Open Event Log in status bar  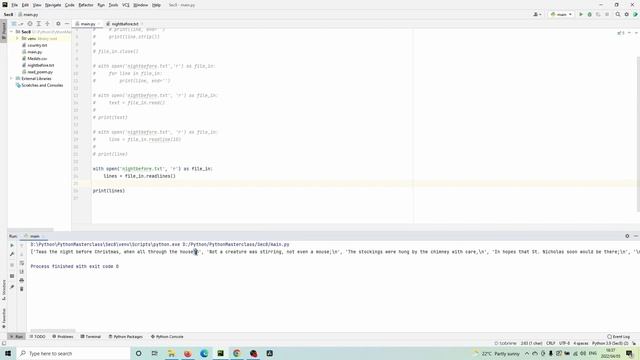pyautogui.click(x=618, y=337)
